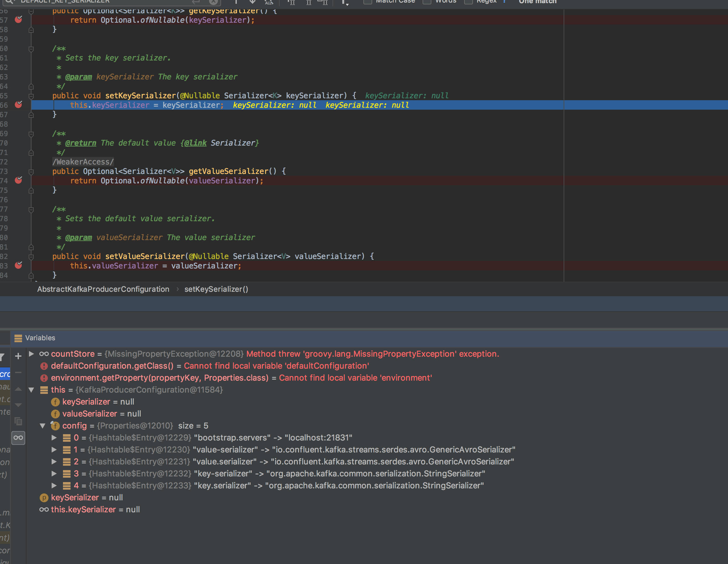The height and width of the screenshot is (564, 728).
Task: Add a new watch with the plus icon
Action: point(18,356)
